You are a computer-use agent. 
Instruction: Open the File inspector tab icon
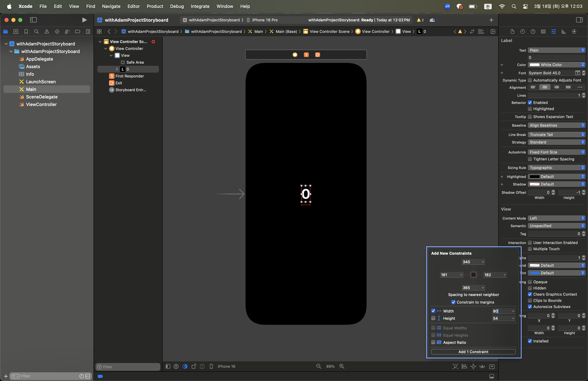(x=512, y=31)
